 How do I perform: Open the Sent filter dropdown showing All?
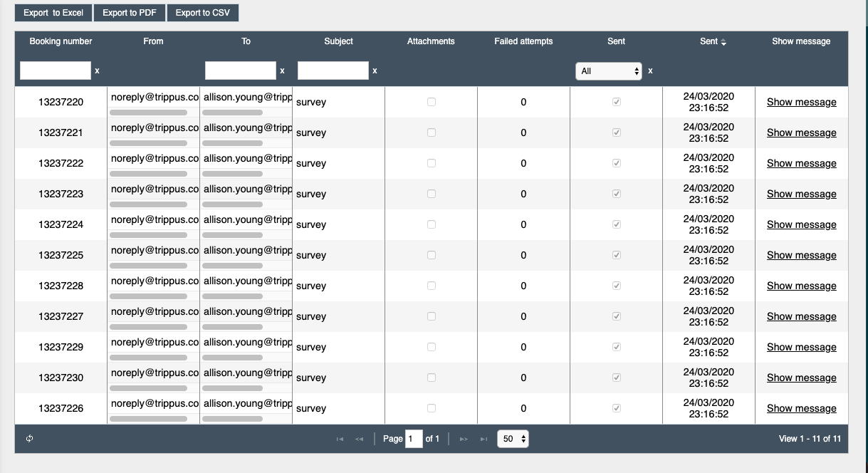pos(609,71)
